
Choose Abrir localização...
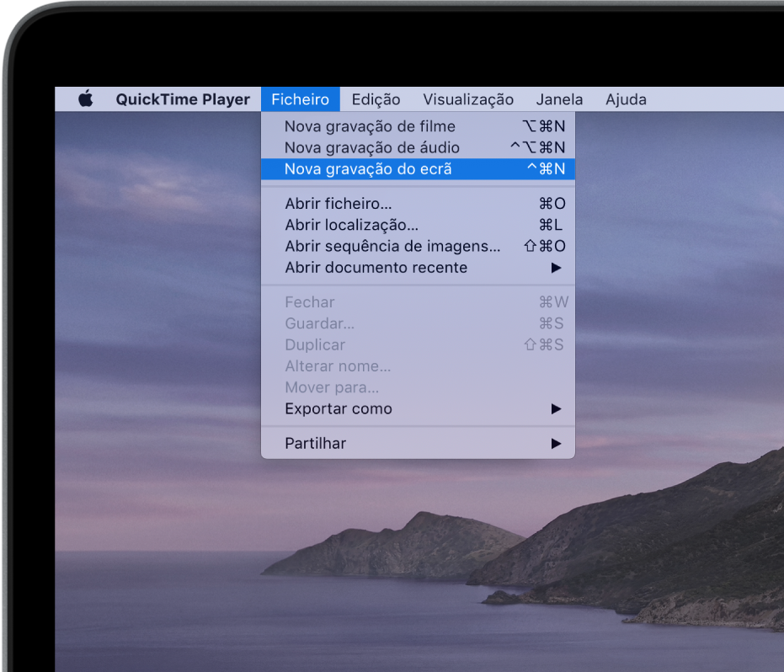[418, 225]
